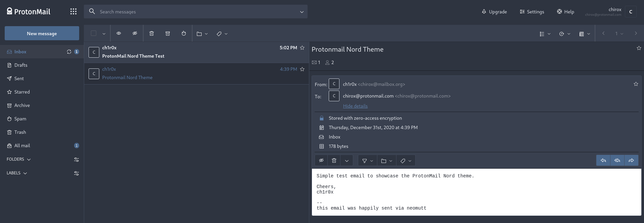The image size is (644, 223).
Task: Click the ProtonMail logo
Action: pos(29,12)
